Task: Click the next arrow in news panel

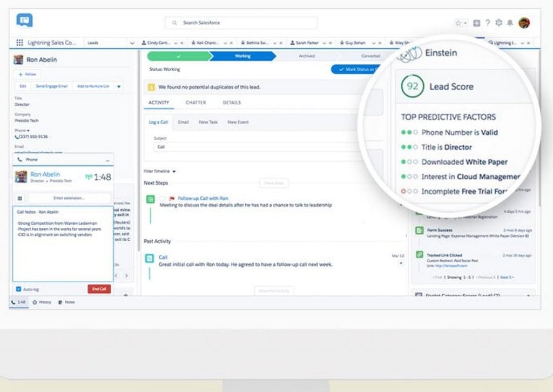Action: tap(126, 276)
